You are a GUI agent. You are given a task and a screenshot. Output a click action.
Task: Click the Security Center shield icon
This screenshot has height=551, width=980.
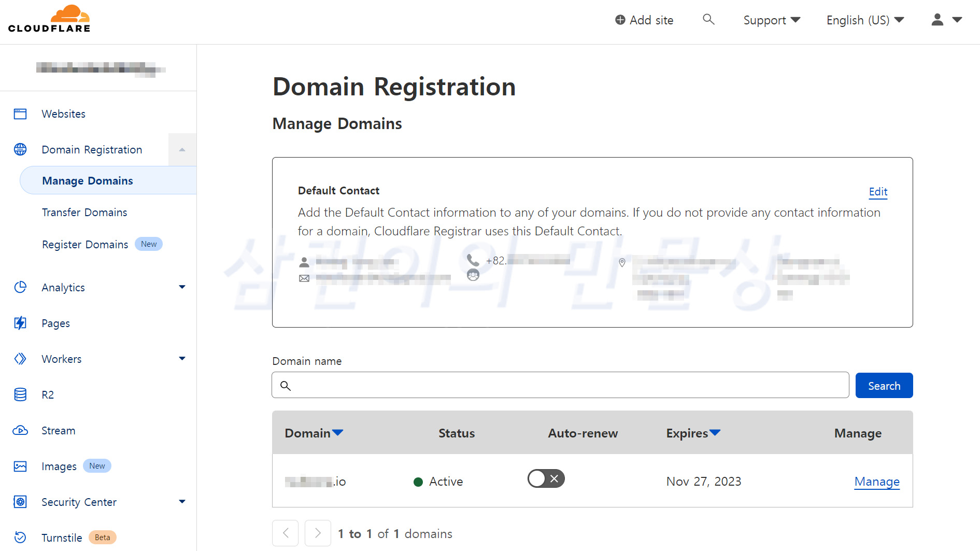[20, 502]
